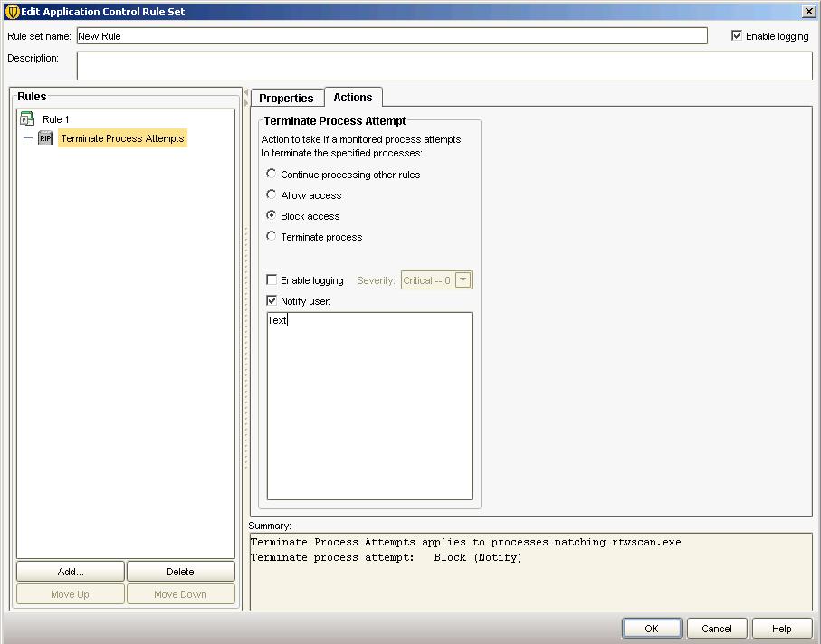821x644 pixels.
Task: Click inside the Summary text area
Action: point(531,572)
